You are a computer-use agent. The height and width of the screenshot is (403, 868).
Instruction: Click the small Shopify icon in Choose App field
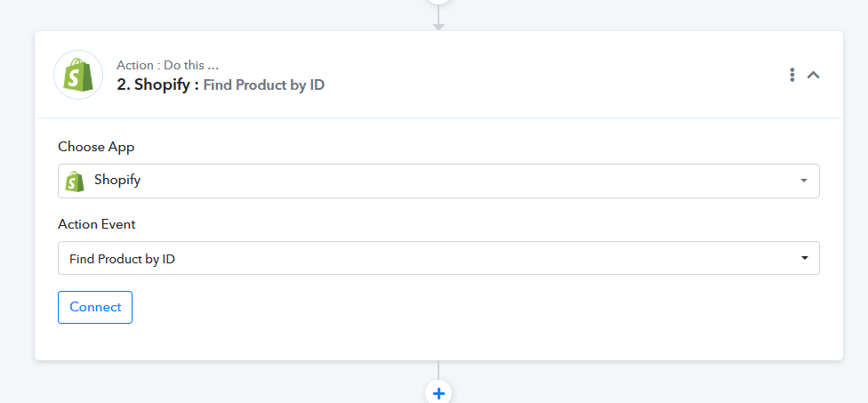point(75,181)
